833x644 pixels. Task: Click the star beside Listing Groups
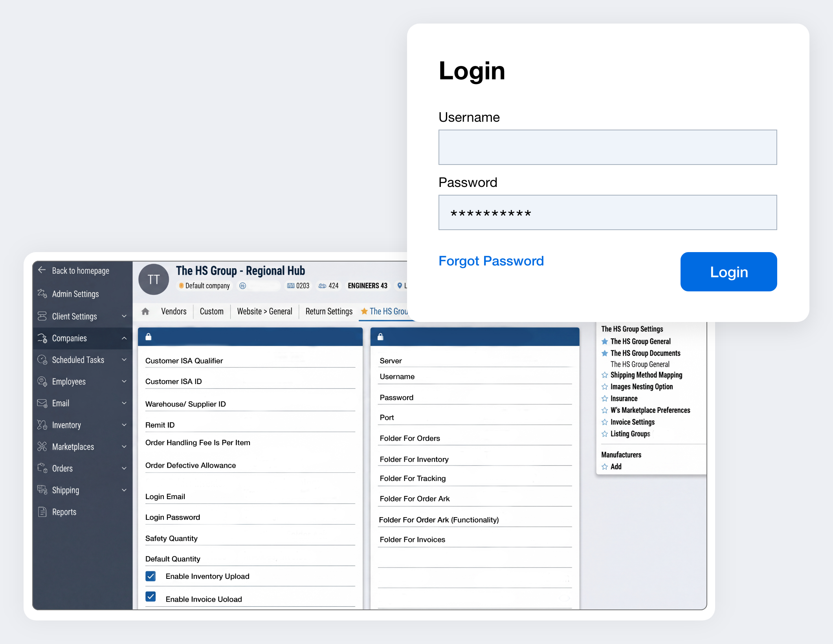tap(605, 434)
